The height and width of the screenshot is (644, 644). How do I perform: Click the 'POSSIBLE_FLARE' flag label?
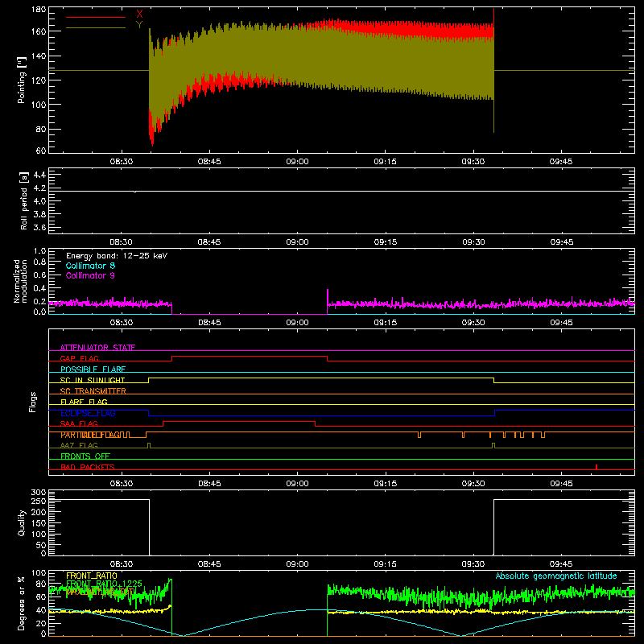pyautogui.click(x=93, y=369)
